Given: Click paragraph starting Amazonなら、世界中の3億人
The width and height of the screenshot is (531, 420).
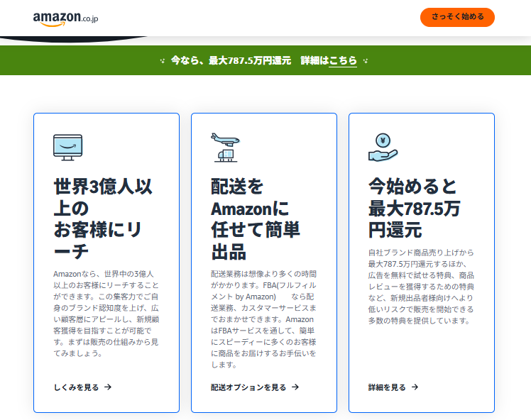Looking at the screenshot, I should pos(106,314).
